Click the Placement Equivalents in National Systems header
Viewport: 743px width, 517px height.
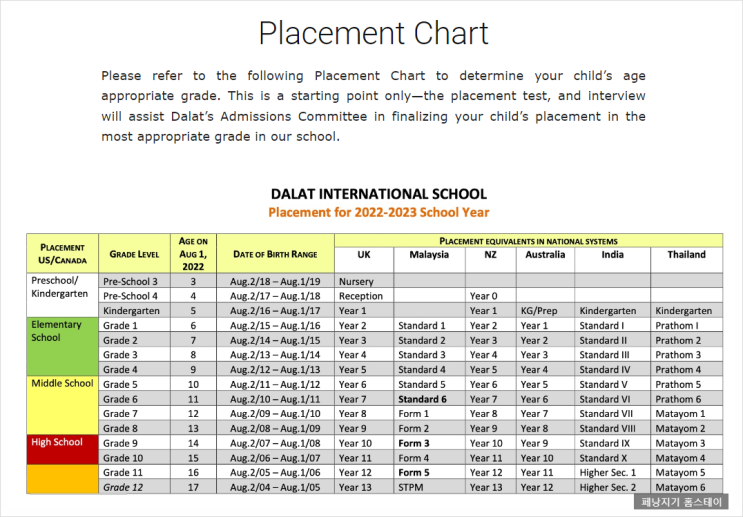(528, 241)
